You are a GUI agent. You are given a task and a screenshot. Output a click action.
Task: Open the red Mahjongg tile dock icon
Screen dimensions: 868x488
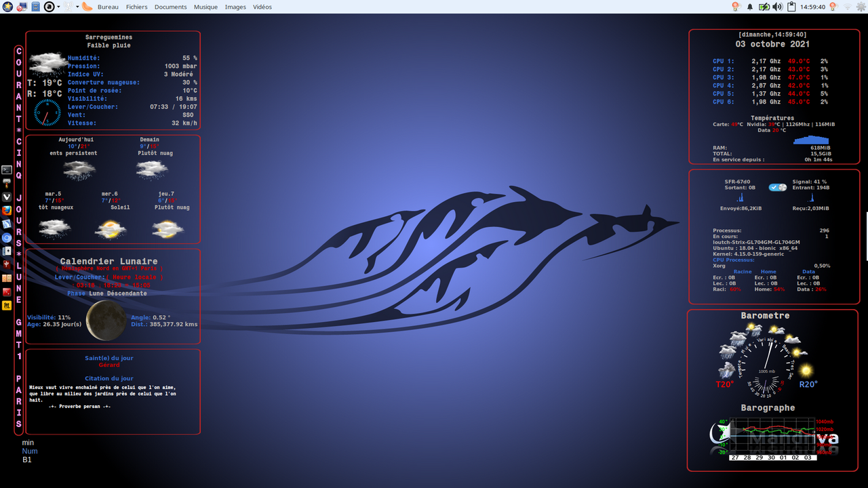(7, 264)
